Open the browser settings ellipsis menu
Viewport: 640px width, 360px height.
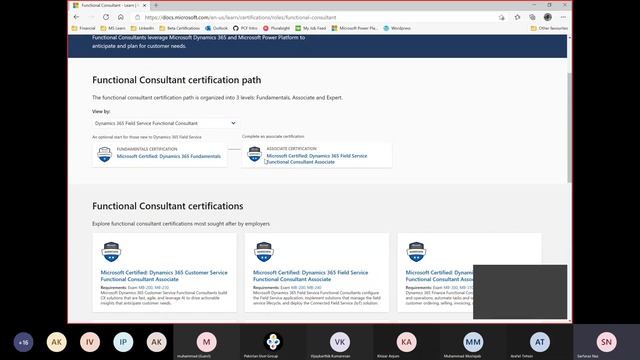click(563, 17)
